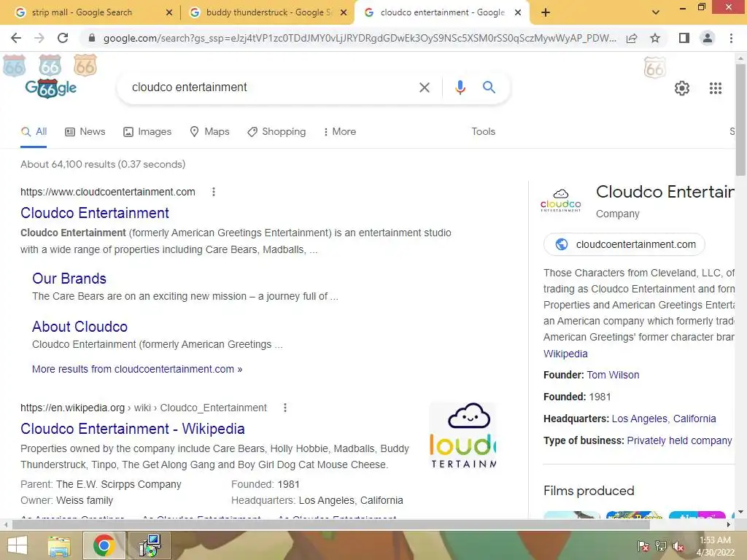747x560 pixels.
Task: View more results from cloudcoentertainment.com
Action: pyautogui.click(x=137, y=369)
